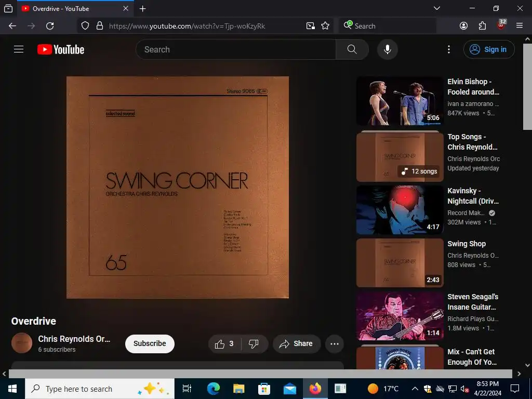Open Microsoft Store from the taskbar
The image size is (532, 399).
[x=264, y=389]
